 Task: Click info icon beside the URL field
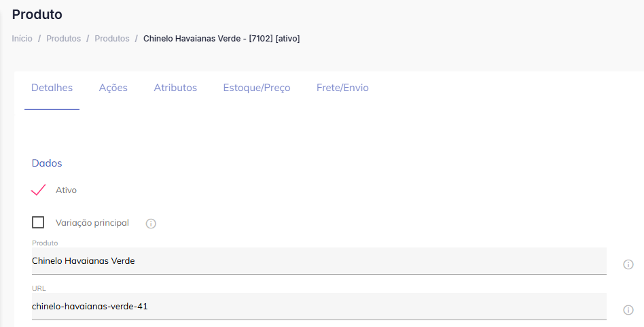point(628,310)
